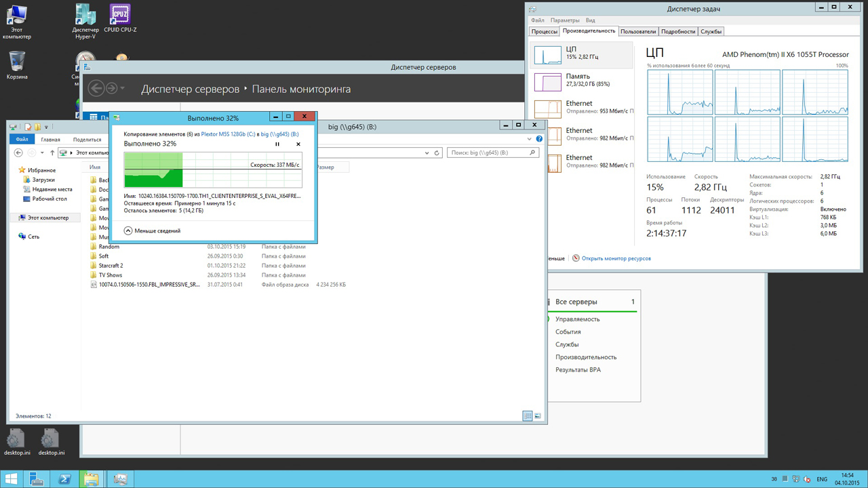
Task: Go back in Explorer navigation
Action: (x=19, y=152)
